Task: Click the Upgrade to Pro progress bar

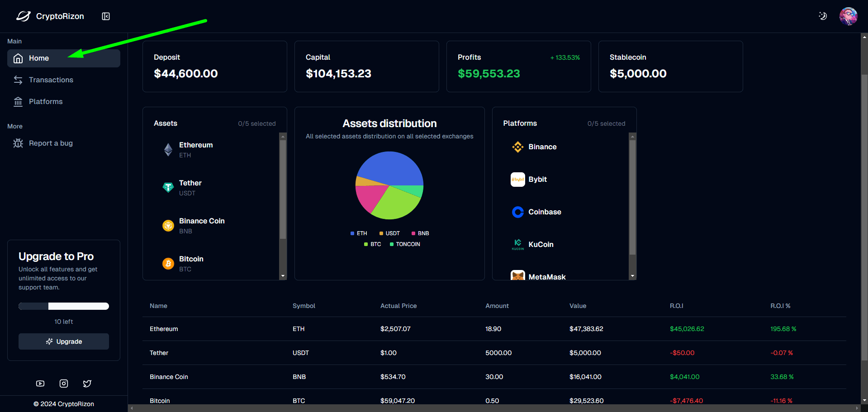Action: pyautogui.click(x=63, y=306)
